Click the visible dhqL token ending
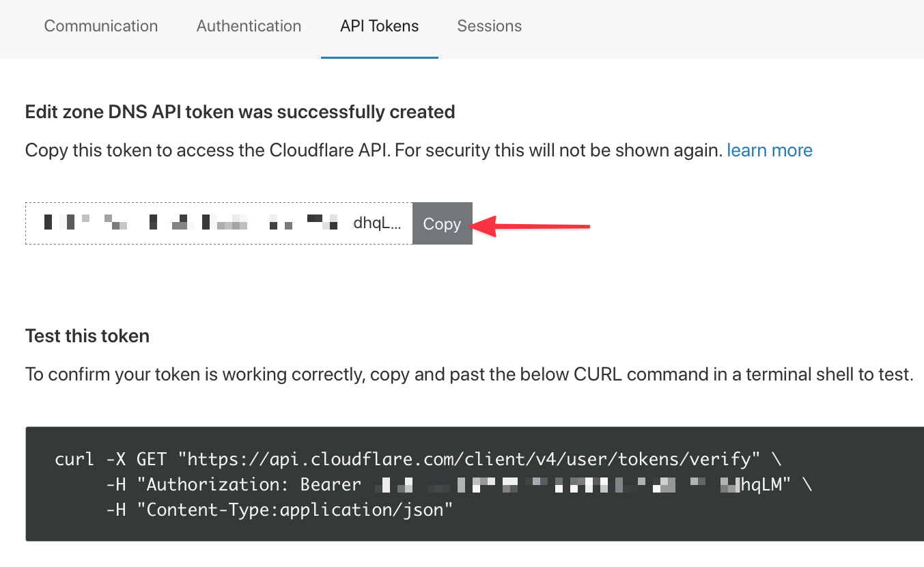This screenshot has width=924, height=567. (x=377, y=223)
